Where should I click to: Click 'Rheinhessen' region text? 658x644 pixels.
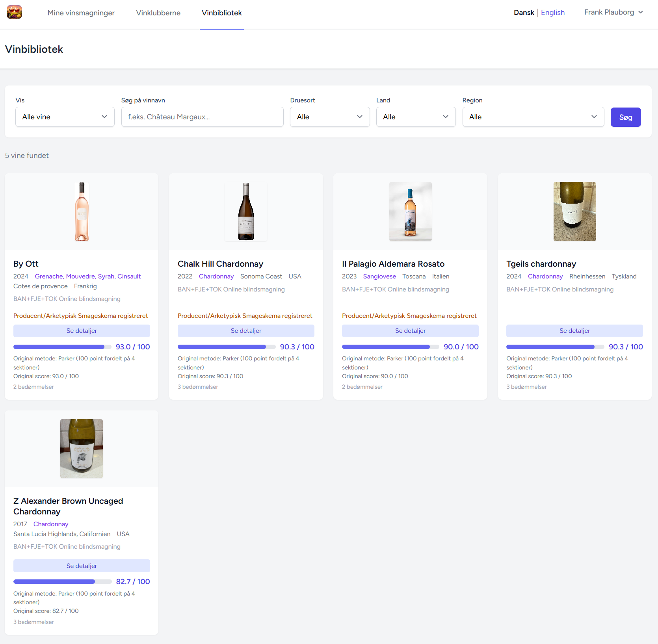tap(587, 277)
